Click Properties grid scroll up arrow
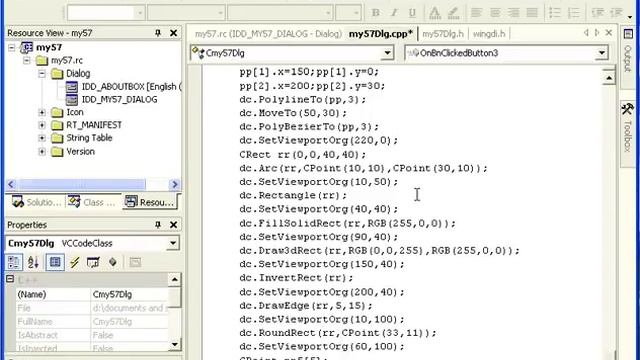This screenshot has height=360, width=640. coord(174,280)
